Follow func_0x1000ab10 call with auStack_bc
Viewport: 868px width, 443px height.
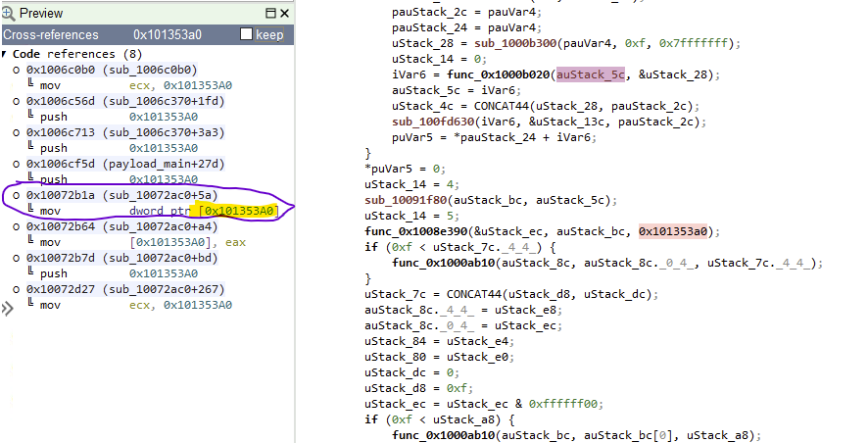[444, 436]
